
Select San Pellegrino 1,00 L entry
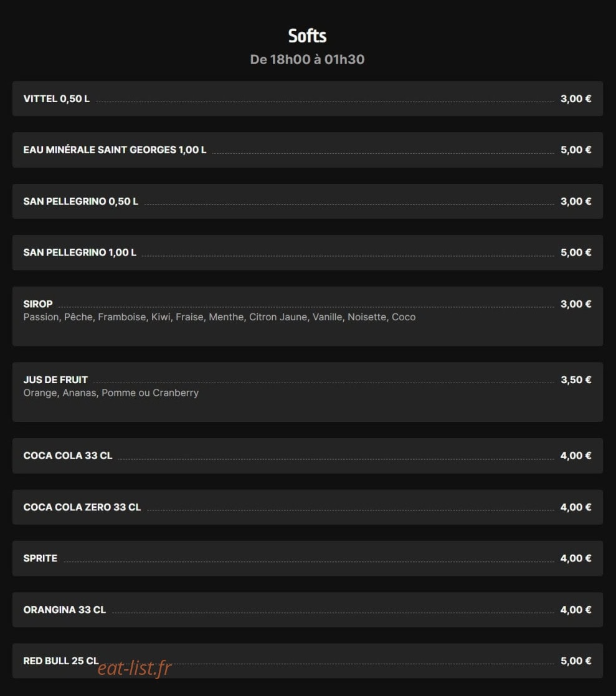pyautogui.click(x=308, y=252)
